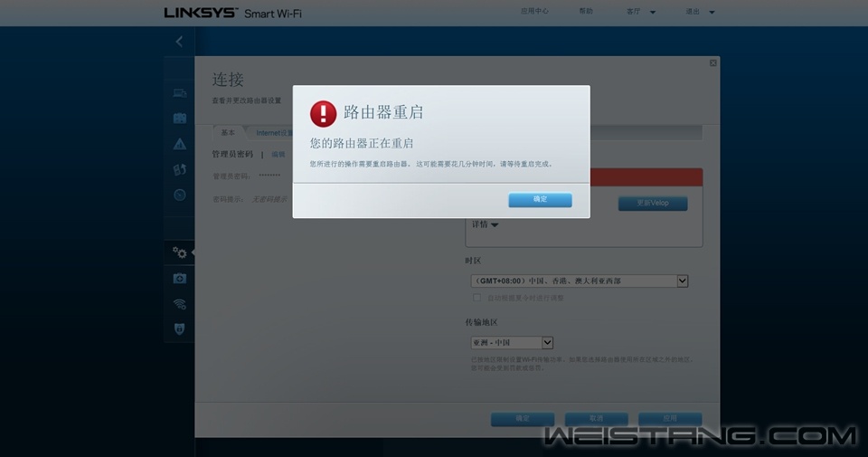
Task: Confirm the router restart dialog with 确定
Action: [540, 199]
